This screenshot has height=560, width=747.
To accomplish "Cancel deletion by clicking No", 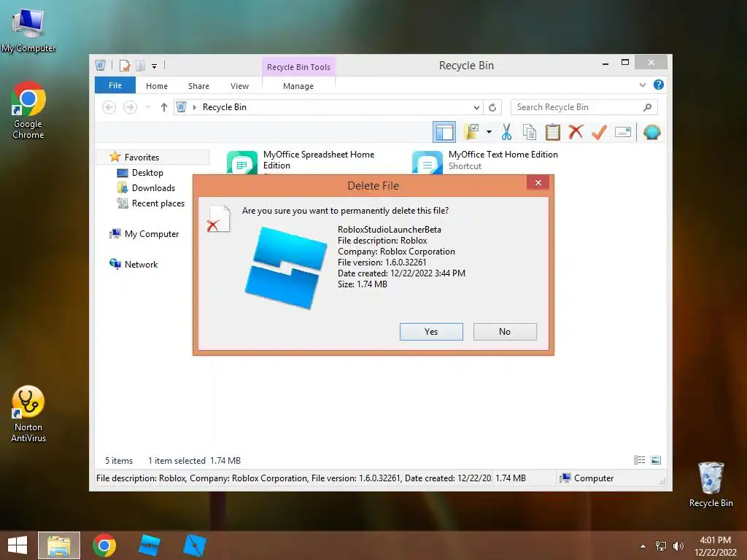I will point(505,332).
